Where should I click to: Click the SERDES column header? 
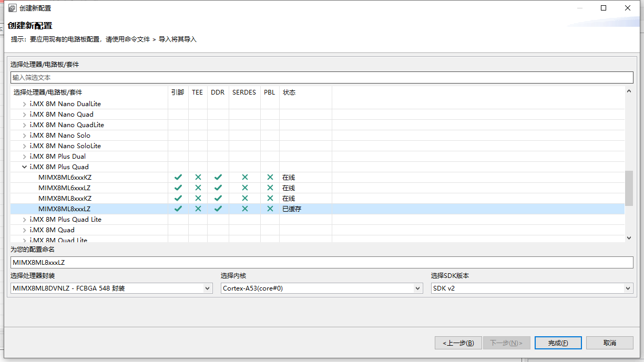(244, 92)
